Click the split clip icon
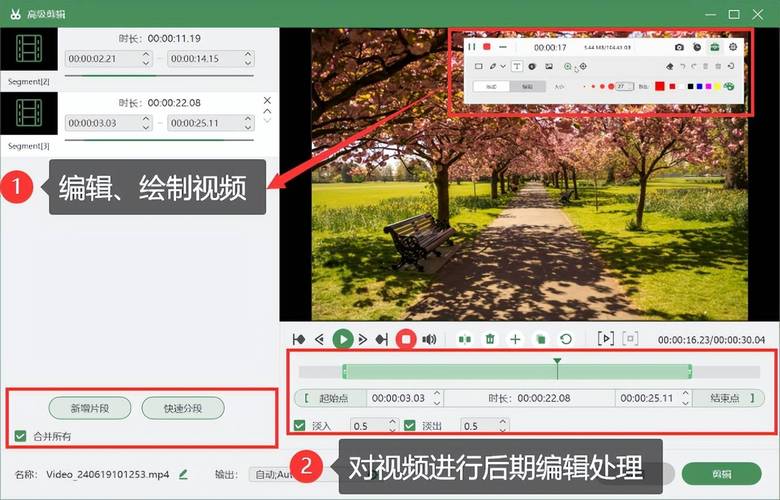The height and width of the screenshot is (500, 780). [464, 339]
